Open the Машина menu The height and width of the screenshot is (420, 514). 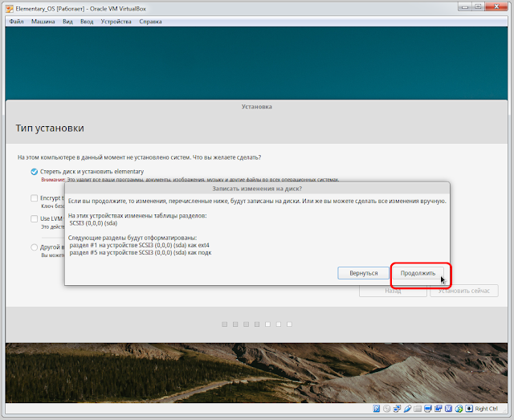tap(43, 22)
